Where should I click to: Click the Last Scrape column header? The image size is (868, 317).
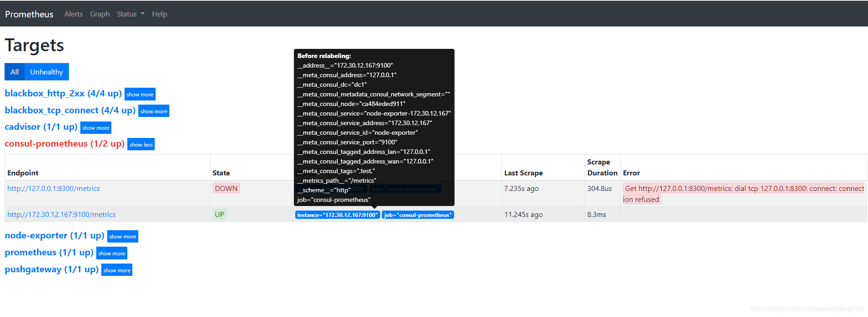(523, 173)
